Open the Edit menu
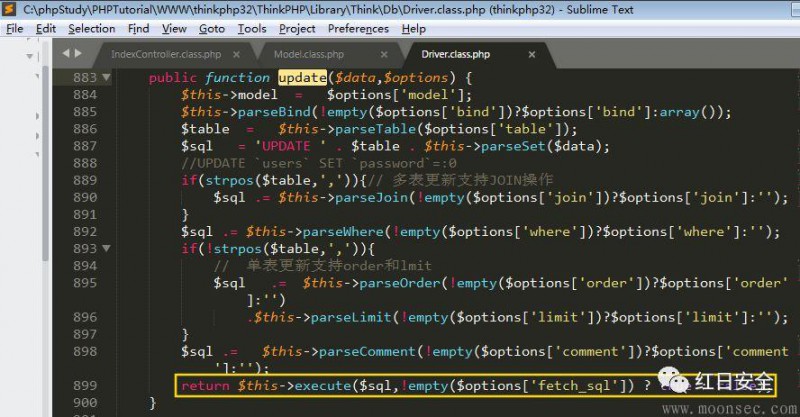800x417 pixels. point(45,29)
